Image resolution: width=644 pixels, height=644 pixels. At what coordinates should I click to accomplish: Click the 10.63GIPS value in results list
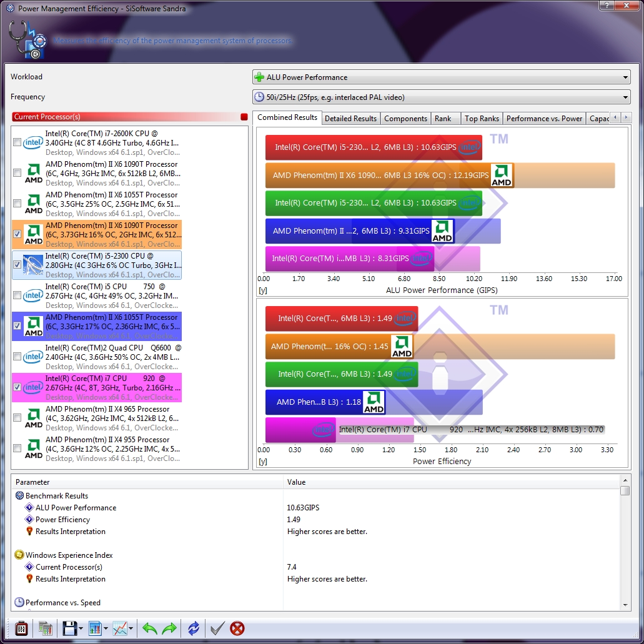click(303, 508)
